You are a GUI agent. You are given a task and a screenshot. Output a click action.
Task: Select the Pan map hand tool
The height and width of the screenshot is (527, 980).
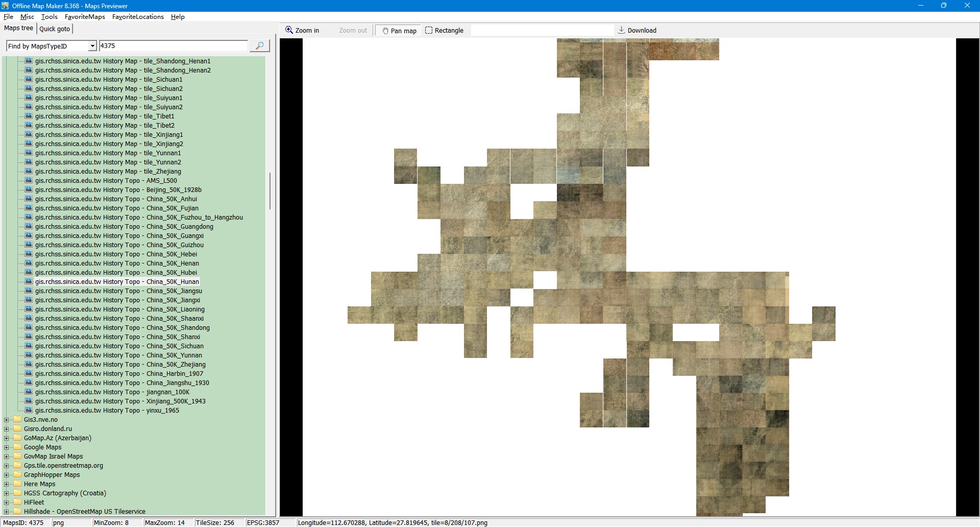(x=399, y=31)
